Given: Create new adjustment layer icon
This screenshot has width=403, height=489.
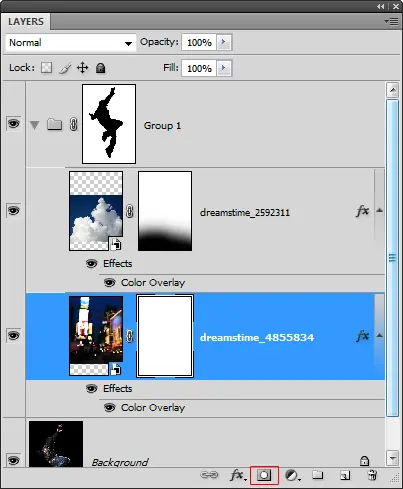Looking at the screenshot, I should coord(292,475).
